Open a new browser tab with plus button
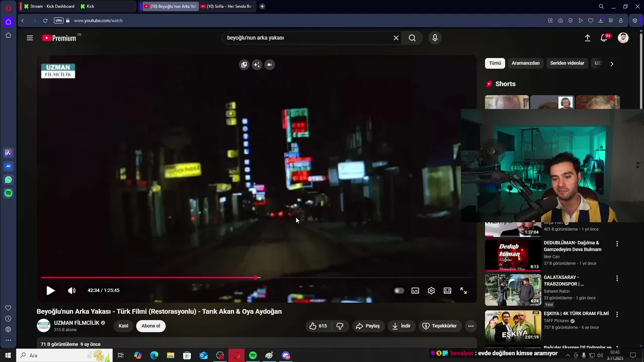This screenshot has height=362, width=644. (x=262, y=7)
